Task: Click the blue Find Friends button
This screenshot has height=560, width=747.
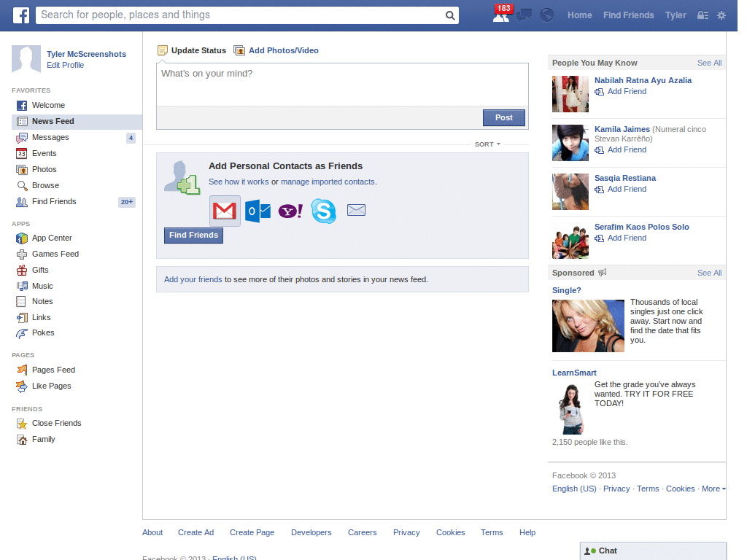Action: tap(193, 236)
